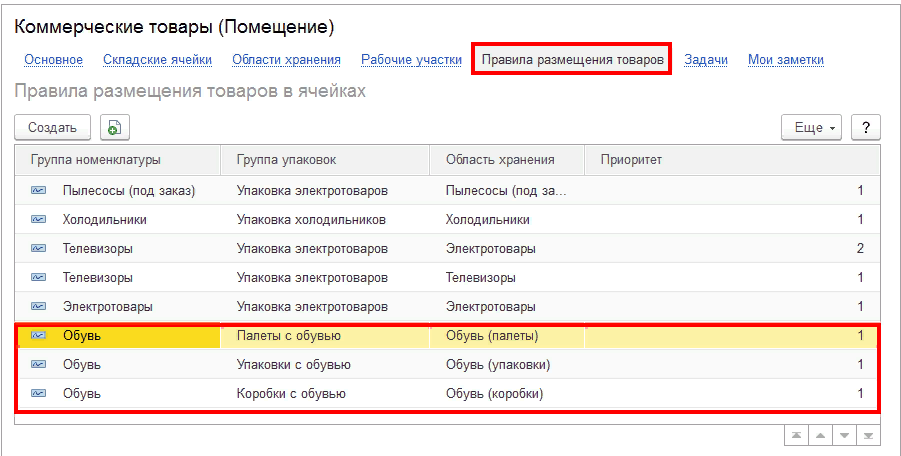This screenshot has height=456, width=901.
Task: Click the row icon for Пылесосы (под заказ)
Action: [x=39, y=190]
